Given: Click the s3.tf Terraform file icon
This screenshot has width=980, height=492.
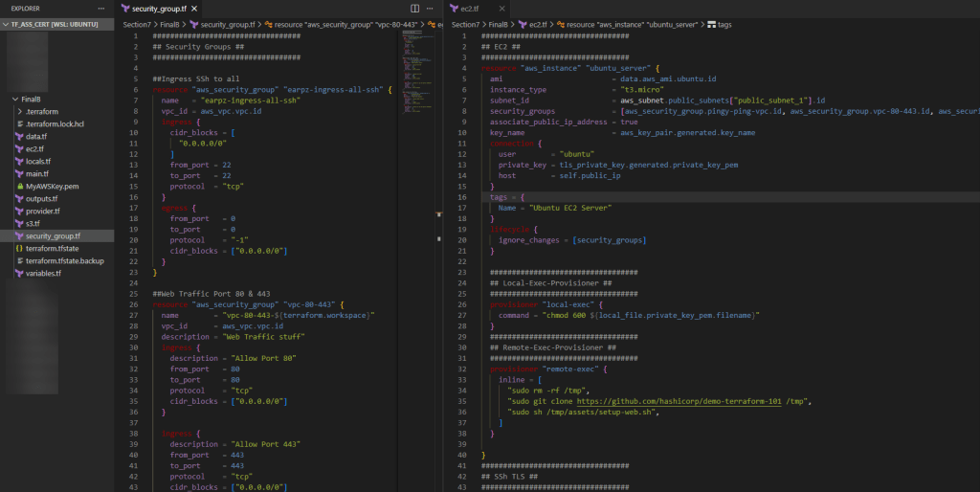Looking at the screenshot, I should click(x=18, y=223).
